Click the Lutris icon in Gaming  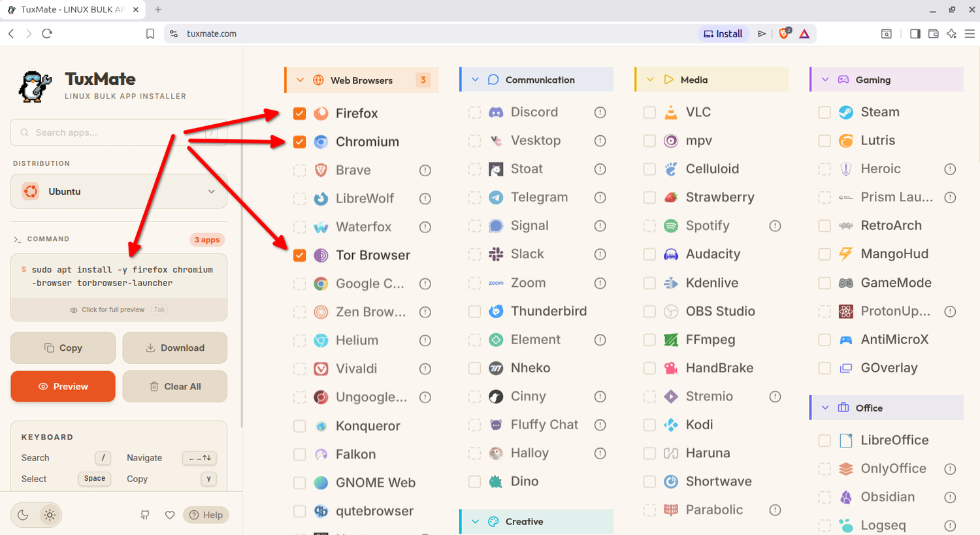tap(846, 140)
